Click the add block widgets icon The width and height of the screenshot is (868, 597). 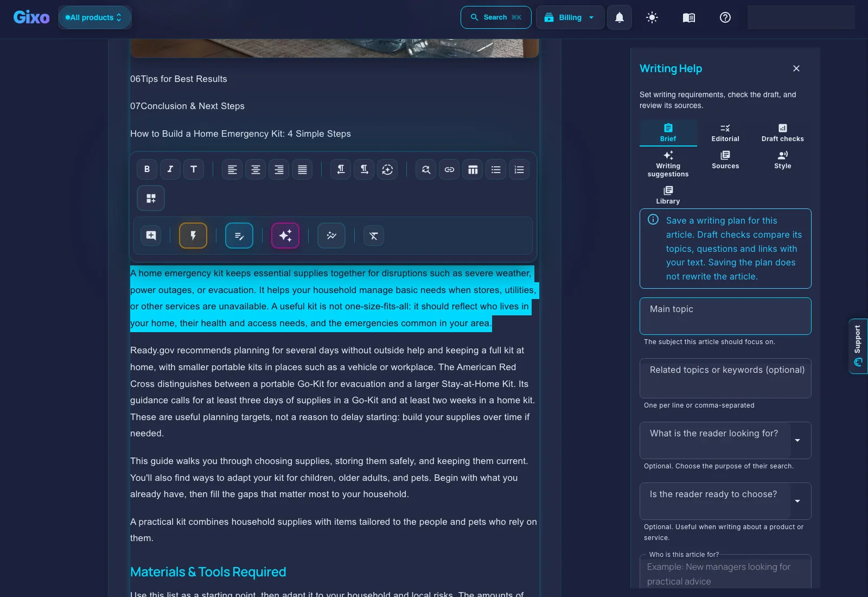tap(151, 198)
